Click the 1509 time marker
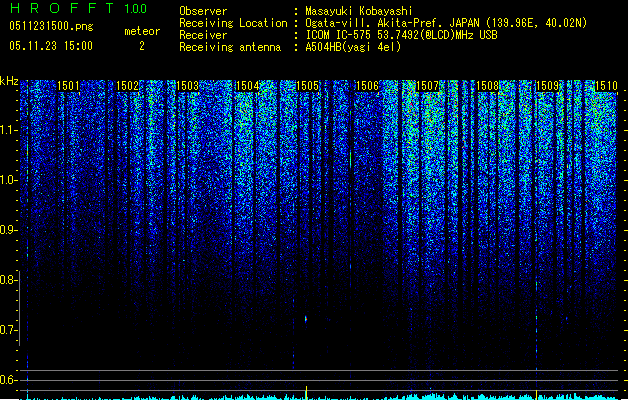This screenshot has width=629, height=400. pyautogui.click(x=548, y=85)
